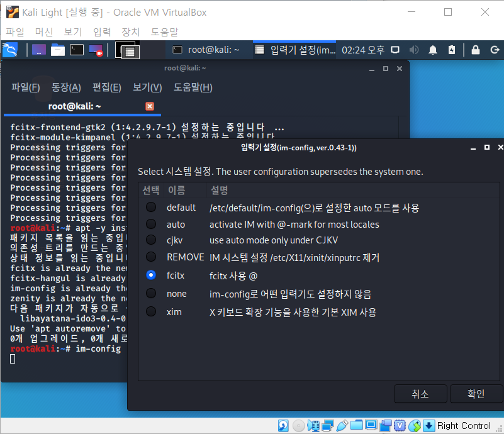Click the network display panel icon
This screenshot has height=434, width=504.
tap(395, 50)
